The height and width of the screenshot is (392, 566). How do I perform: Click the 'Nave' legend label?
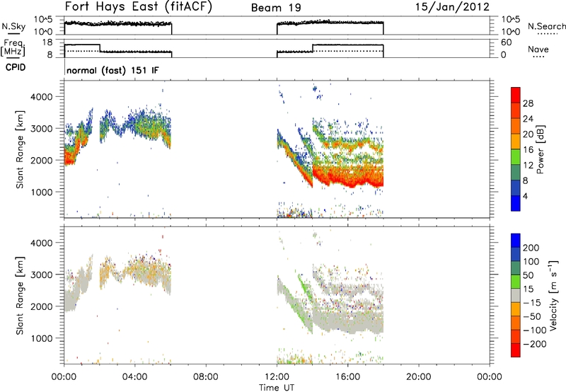pyautogui.click(x=538, y=50)
